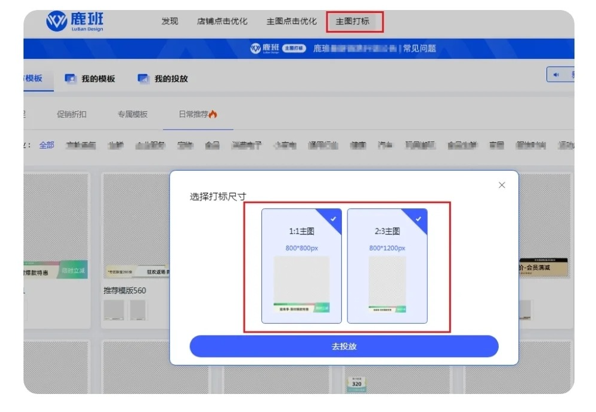596x412 pixels.
Task: Filter by 全部 category
Action: [x=47, y=145]
